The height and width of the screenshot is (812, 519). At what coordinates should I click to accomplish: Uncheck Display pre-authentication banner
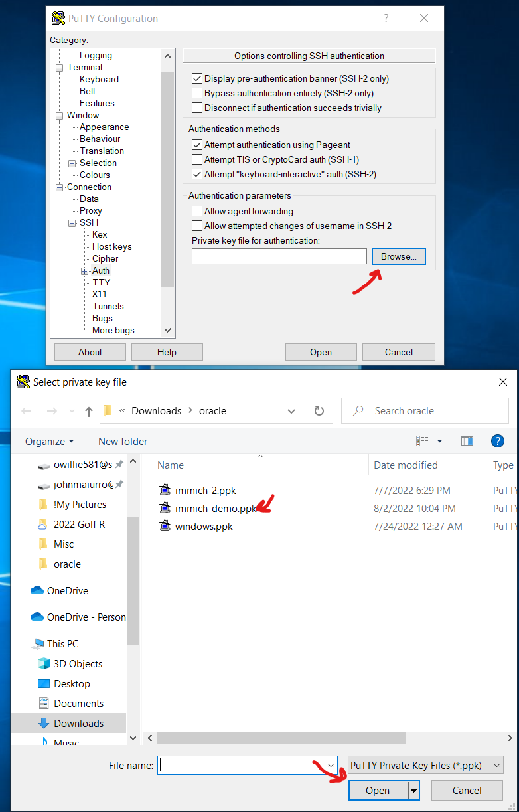[197, 78]
